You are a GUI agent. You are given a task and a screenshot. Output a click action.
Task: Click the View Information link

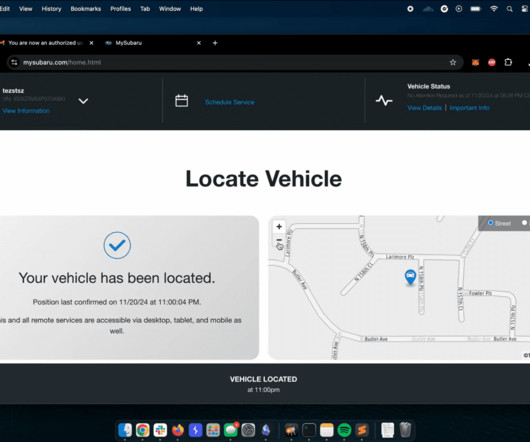[26, 110]
